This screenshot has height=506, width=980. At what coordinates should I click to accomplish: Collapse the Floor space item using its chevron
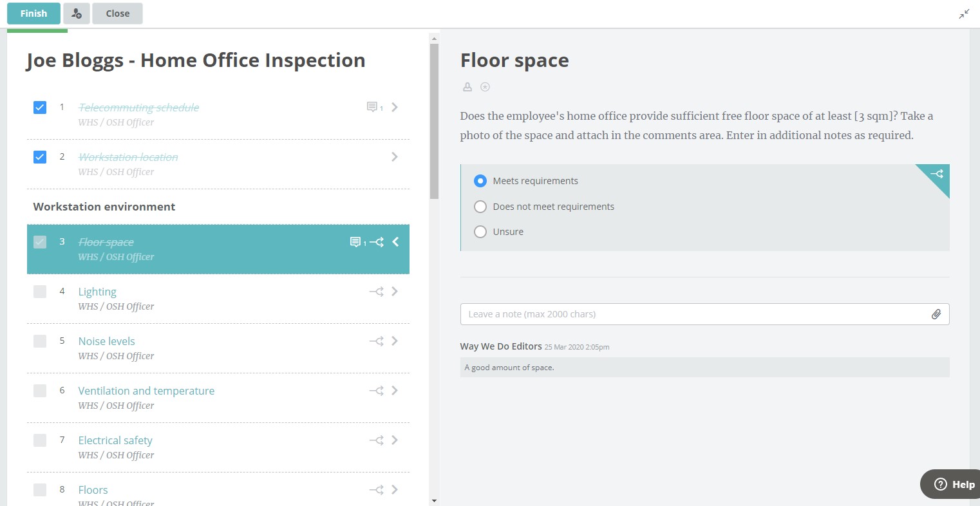(395, 241)
